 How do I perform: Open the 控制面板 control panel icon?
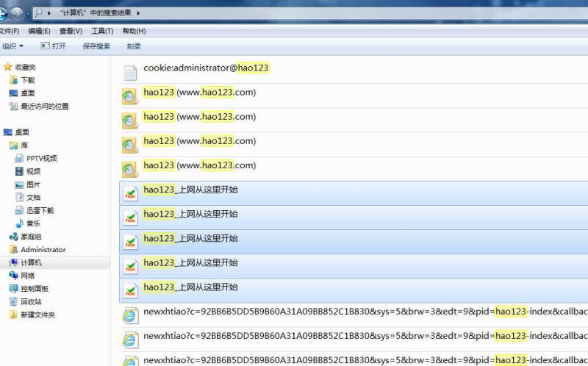[x=13, y=289]
